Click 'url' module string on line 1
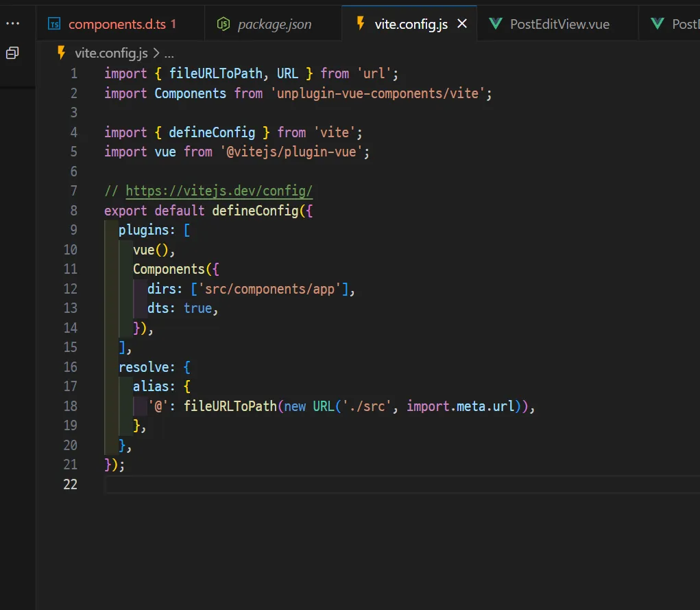700x610 pixels. 374,73
